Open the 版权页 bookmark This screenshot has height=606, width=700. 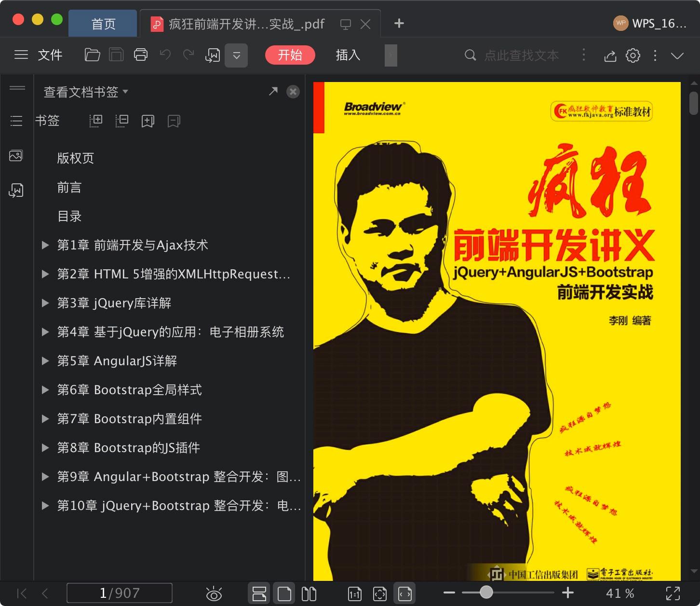coord(76,158)
